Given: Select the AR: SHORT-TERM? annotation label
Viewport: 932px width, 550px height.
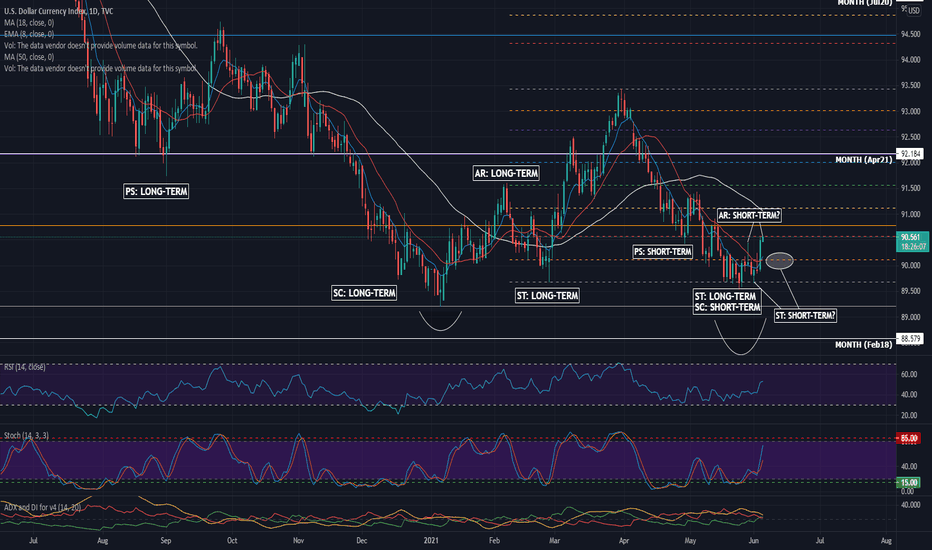Looking at the screenshot, I should click(x=748, y=215).
